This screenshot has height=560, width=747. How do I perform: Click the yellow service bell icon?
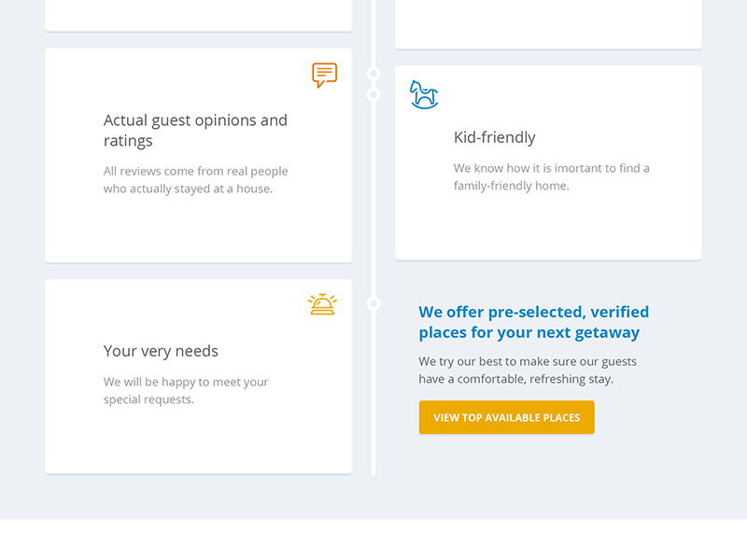[x=322, y=304]
